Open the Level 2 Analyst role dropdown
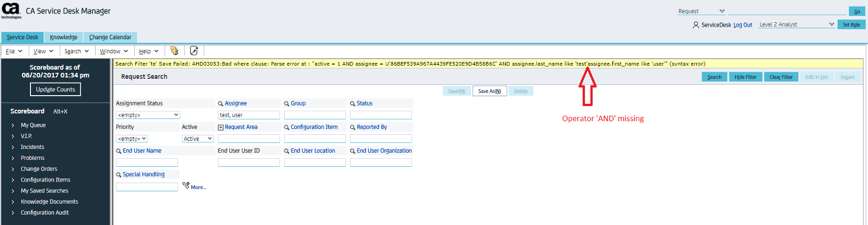This screenshot has width=868, height=225. click(x=797, y=24)
